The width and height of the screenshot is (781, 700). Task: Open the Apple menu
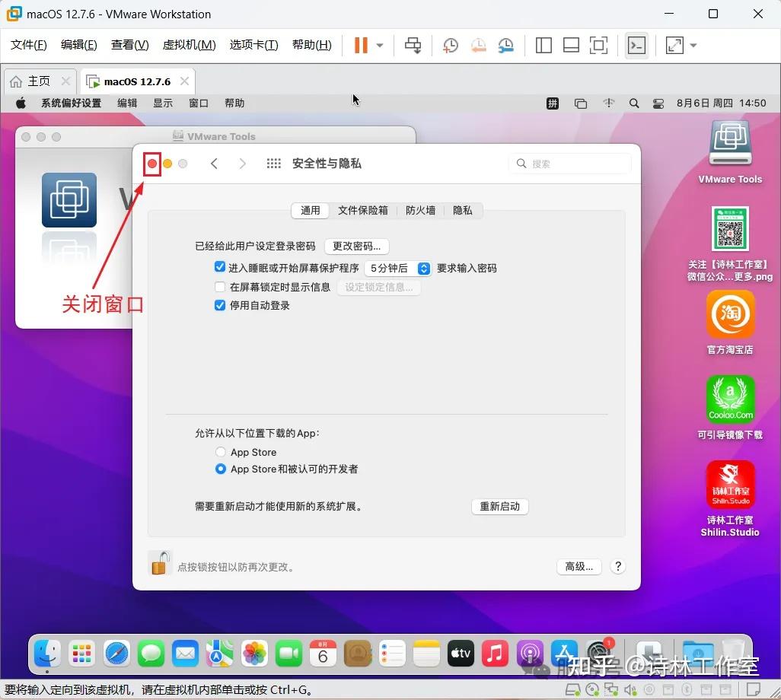[21, 103]
